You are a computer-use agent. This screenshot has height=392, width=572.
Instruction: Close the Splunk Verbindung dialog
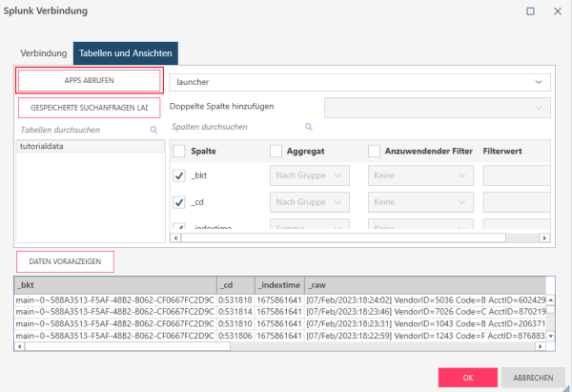coord(557,10)
